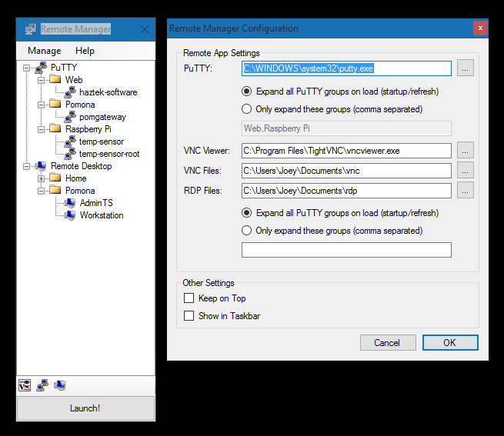Viewport: 504px width, 436px height.
Task: Click the empty groups field below RDP options
Action: click(x=346, y=250)
